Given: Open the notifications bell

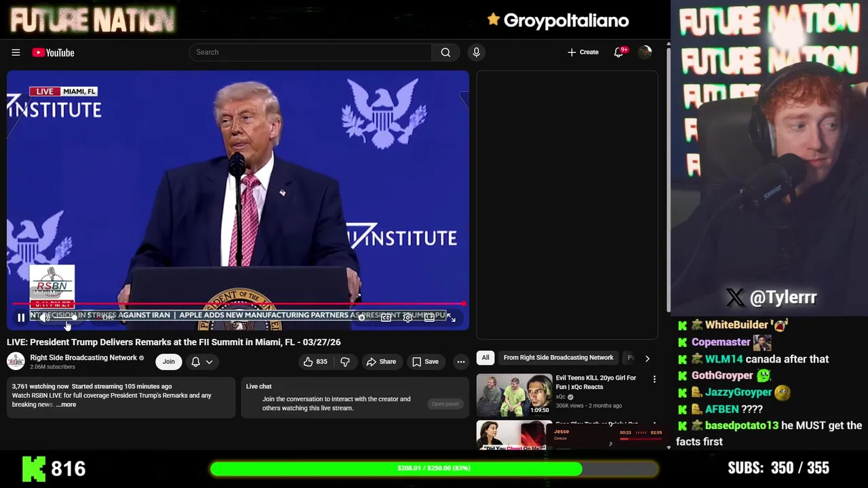Looking at the screenshot, I should pos(619,52).
